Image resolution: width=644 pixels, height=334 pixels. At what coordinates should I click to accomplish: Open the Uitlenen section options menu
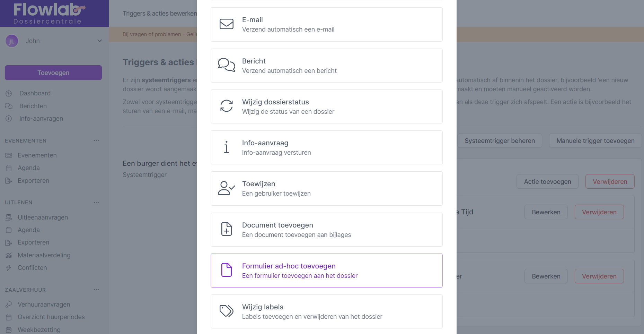tap(97, 202)
